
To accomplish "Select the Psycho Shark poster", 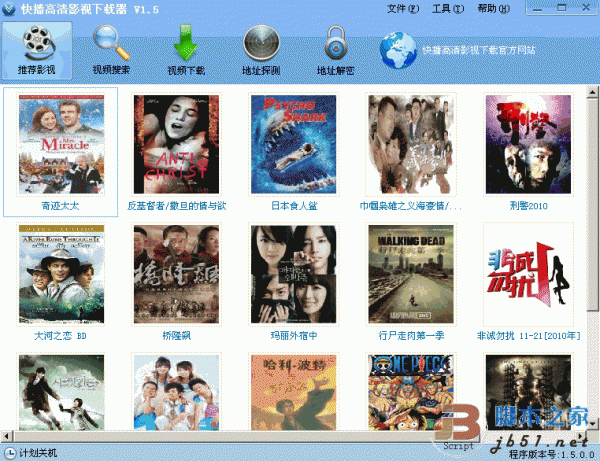I will [x=293, y=144].
